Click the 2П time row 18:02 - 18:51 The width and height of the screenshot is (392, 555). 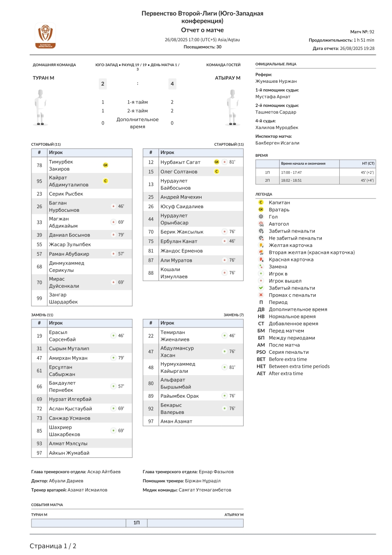click(315, 180)
